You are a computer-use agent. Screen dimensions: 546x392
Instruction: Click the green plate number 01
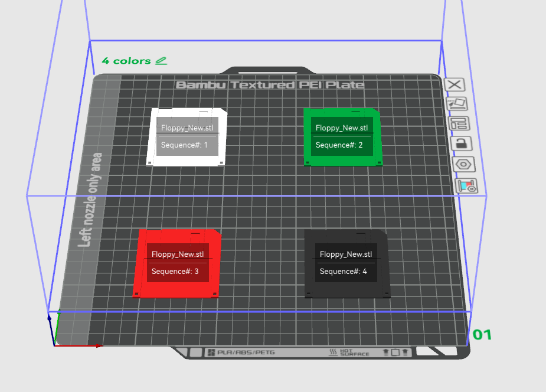click(x=482, y=335)
